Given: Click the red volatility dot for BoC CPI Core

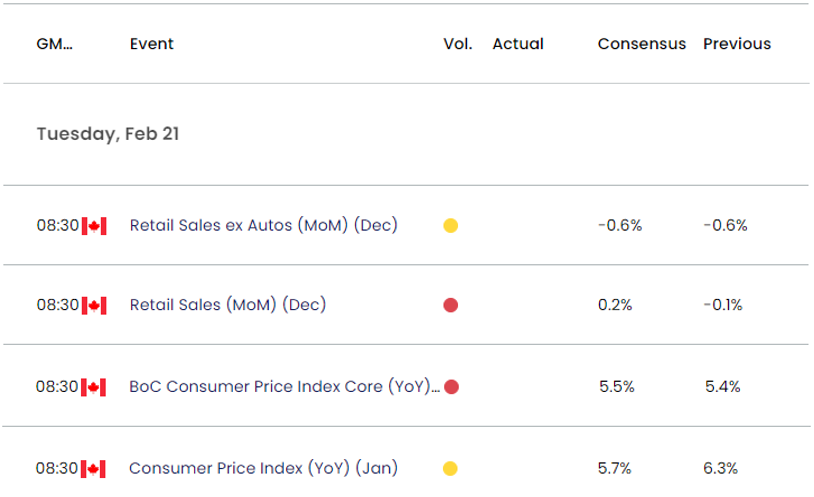Looking at the screenshot, I should (x=451, y=387).
